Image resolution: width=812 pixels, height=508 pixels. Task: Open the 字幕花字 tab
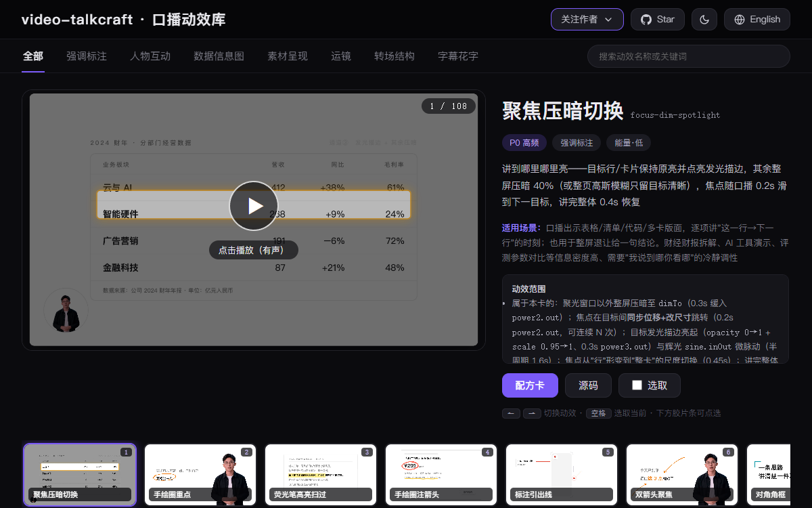pyautogui.click(x=458, y=56)
